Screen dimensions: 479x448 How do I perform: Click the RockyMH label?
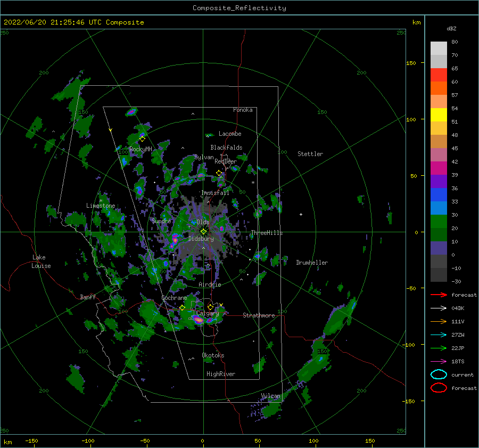click(x=141, y=149)
